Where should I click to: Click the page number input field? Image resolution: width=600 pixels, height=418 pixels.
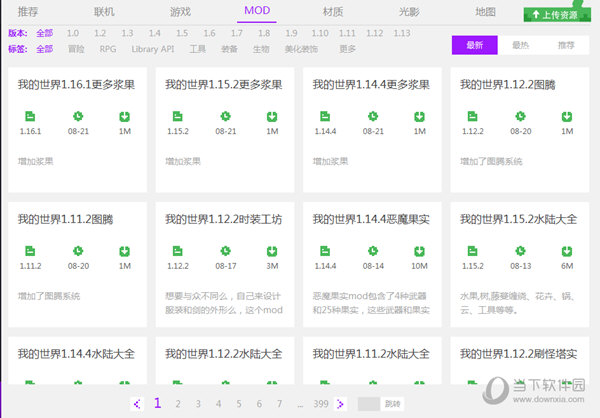(x=367, y=404)
